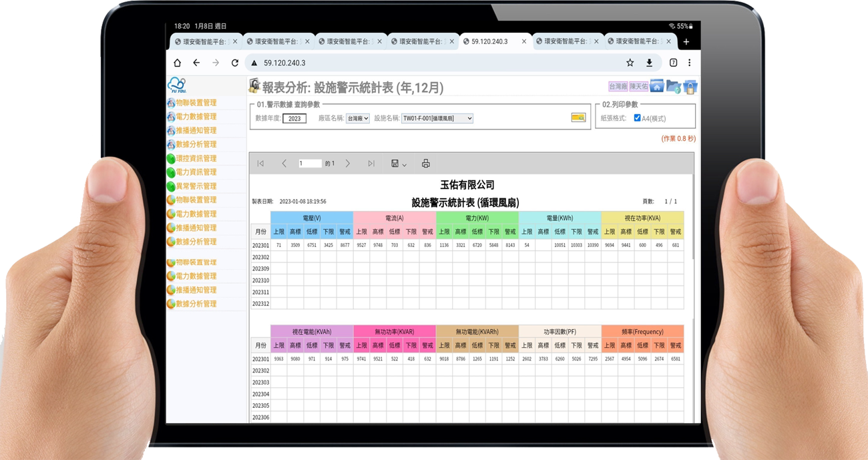Select the 202309 month row label

[x=260, y=269]
